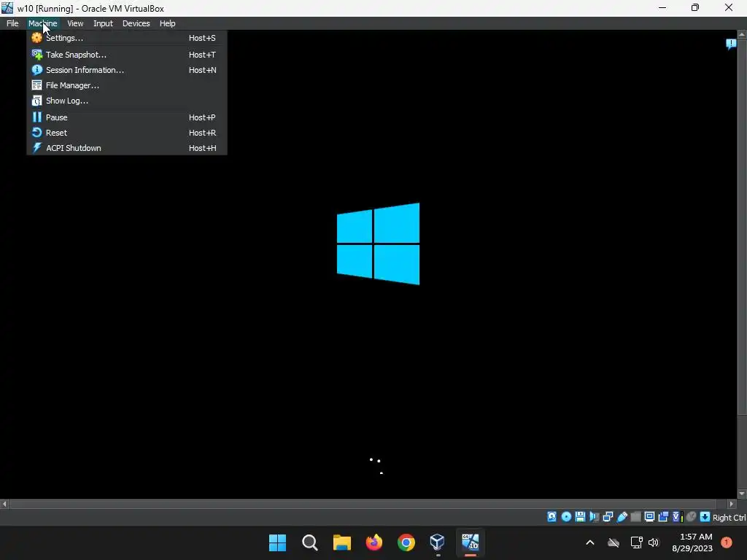Choose Settings... from Machine menu
The image size is (747, 560).
tap(127, 38)
